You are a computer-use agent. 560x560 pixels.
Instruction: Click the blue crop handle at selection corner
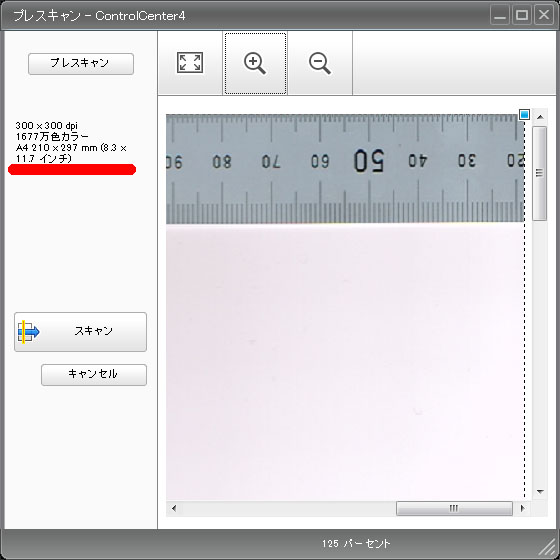point(524,115)
